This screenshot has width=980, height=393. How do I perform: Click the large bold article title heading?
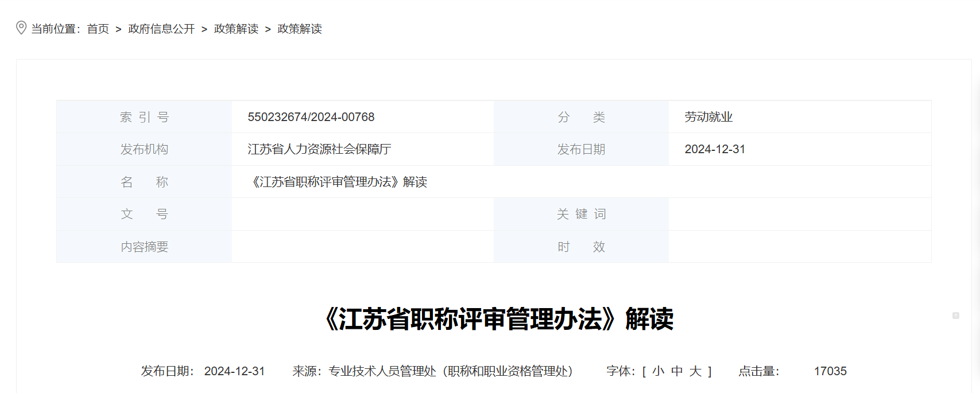tap(498, 319)
